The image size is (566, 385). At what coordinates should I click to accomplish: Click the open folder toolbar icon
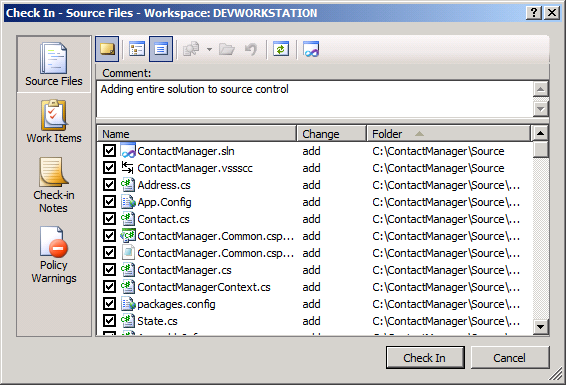tap(227, 49)
